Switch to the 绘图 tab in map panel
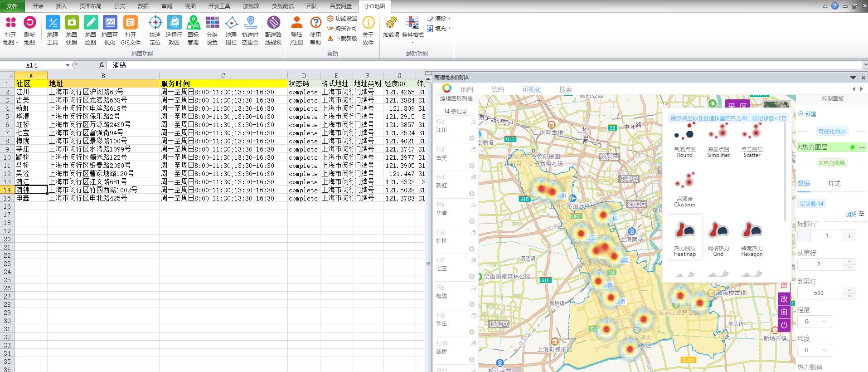 pyautogui.click(x=498, y=89)
